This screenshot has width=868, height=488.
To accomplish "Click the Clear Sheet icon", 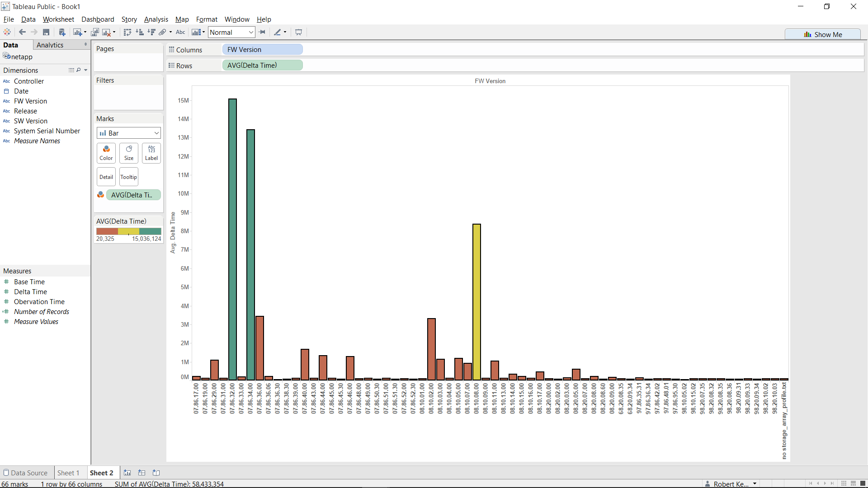I will tap(106, 32).
